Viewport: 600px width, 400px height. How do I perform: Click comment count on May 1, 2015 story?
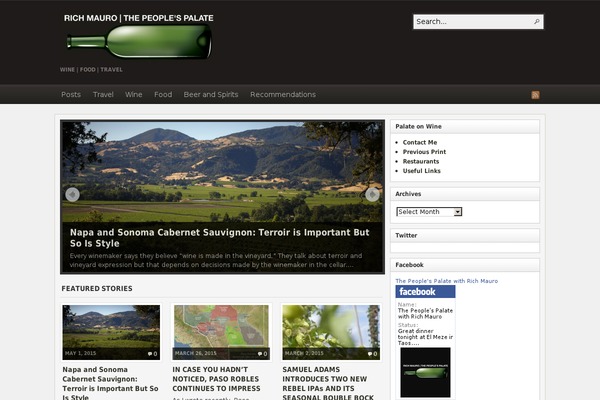pos(152,354)
